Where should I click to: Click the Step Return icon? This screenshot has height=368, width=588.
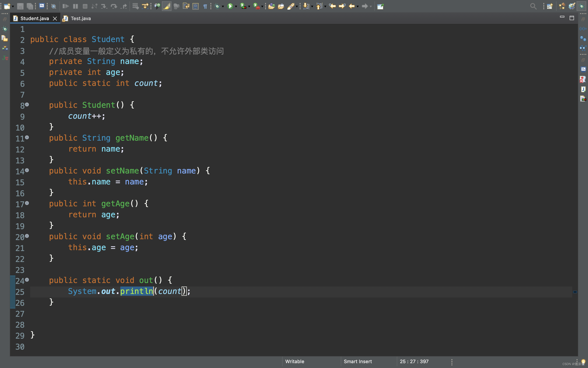tap(124, 6)
